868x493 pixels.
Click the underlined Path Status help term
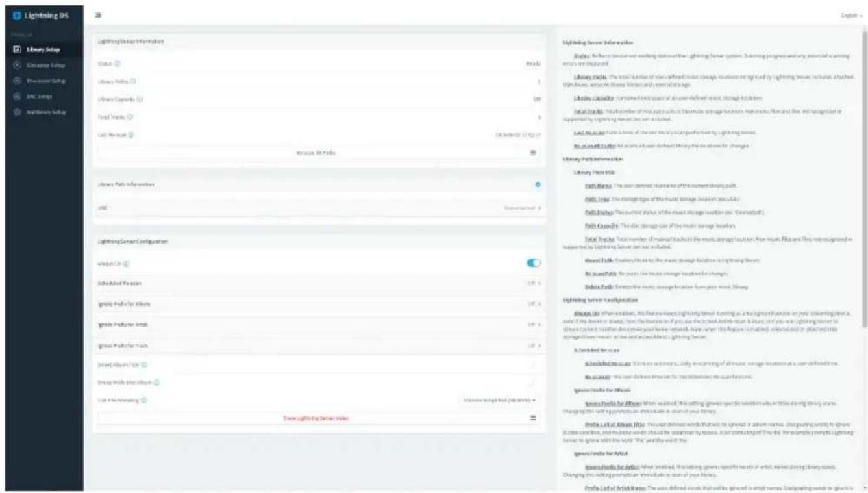600,212
